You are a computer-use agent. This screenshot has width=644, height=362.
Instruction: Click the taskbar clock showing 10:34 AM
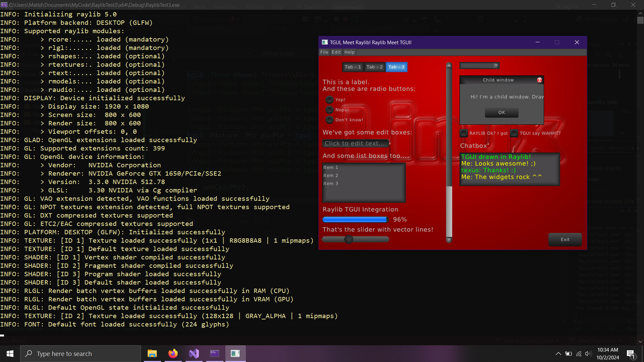click(608, 354)
